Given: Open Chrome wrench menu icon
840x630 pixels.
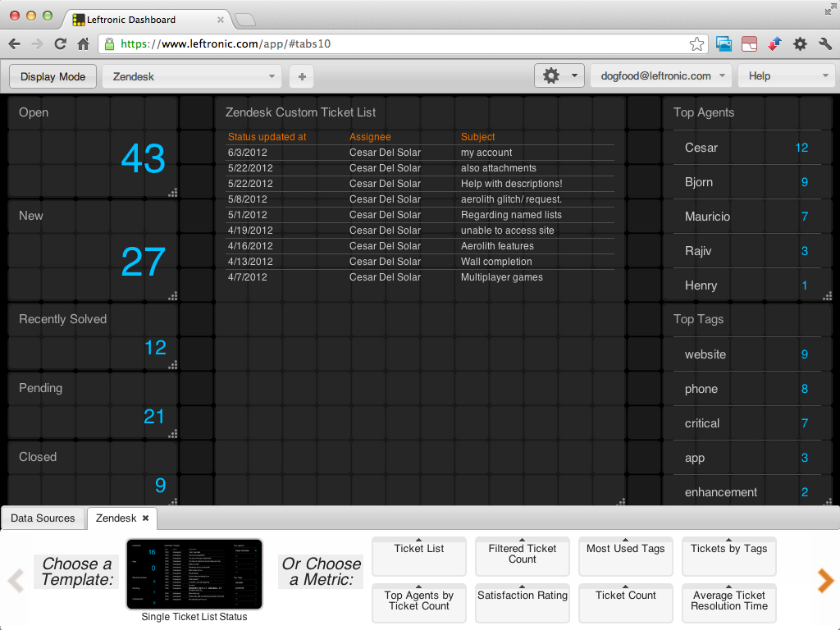Looking at the screenshot, I should pos(825,44).
